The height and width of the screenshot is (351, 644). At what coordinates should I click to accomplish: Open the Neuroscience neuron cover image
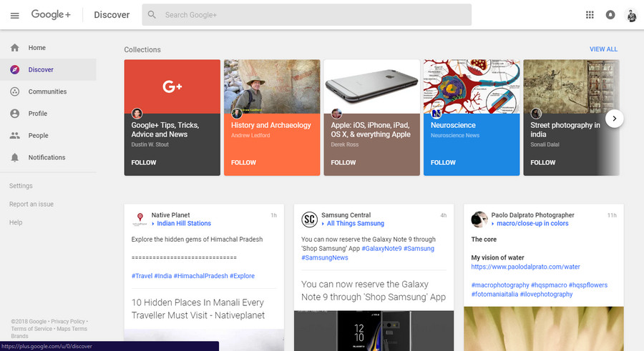472,86
